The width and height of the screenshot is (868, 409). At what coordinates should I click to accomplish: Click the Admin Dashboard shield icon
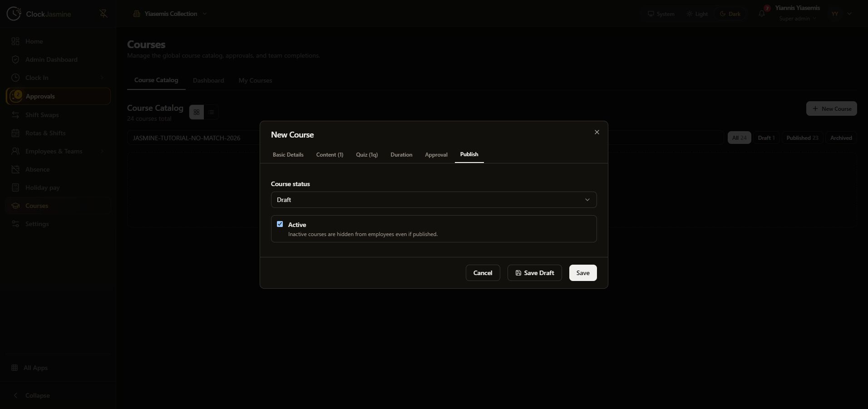coord(15,59)
